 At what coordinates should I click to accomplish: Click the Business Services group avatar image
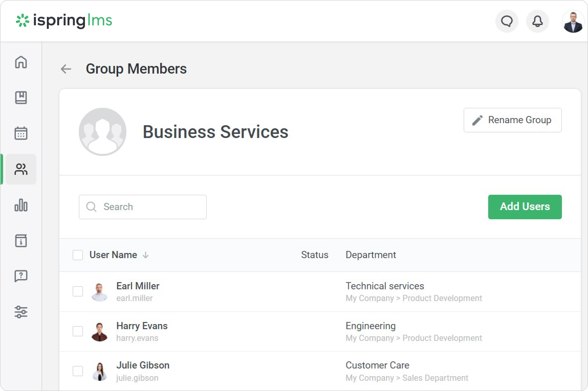[103, 132]
